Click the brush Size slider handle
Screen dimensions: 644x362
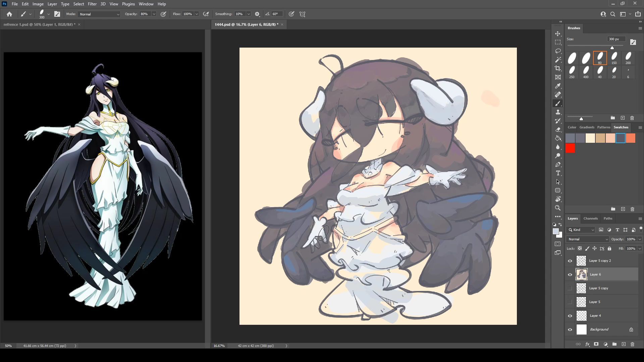point(612,48)
